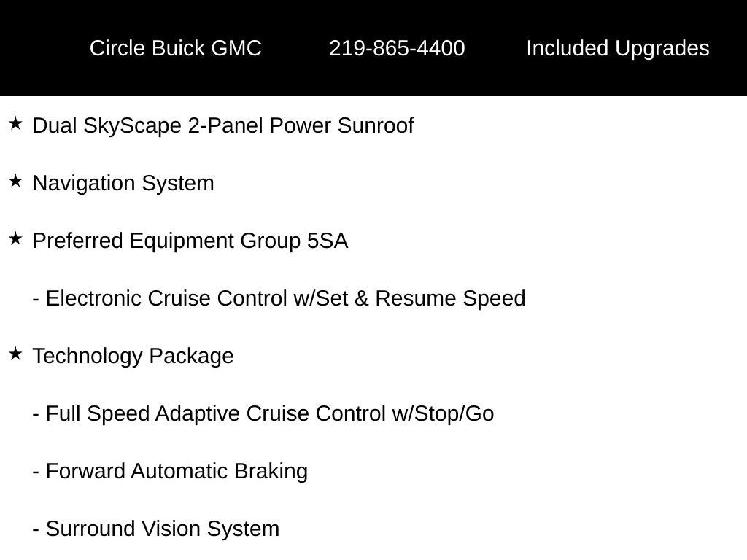
Task: Click the Forward Automatic Braking item
Action: tap(177, 471)
